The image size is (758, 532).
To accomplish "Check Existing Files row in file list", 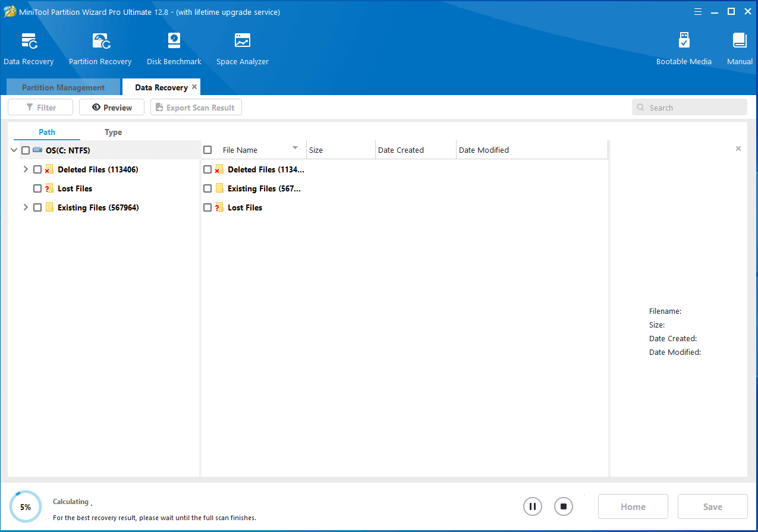I will [207, 188].
